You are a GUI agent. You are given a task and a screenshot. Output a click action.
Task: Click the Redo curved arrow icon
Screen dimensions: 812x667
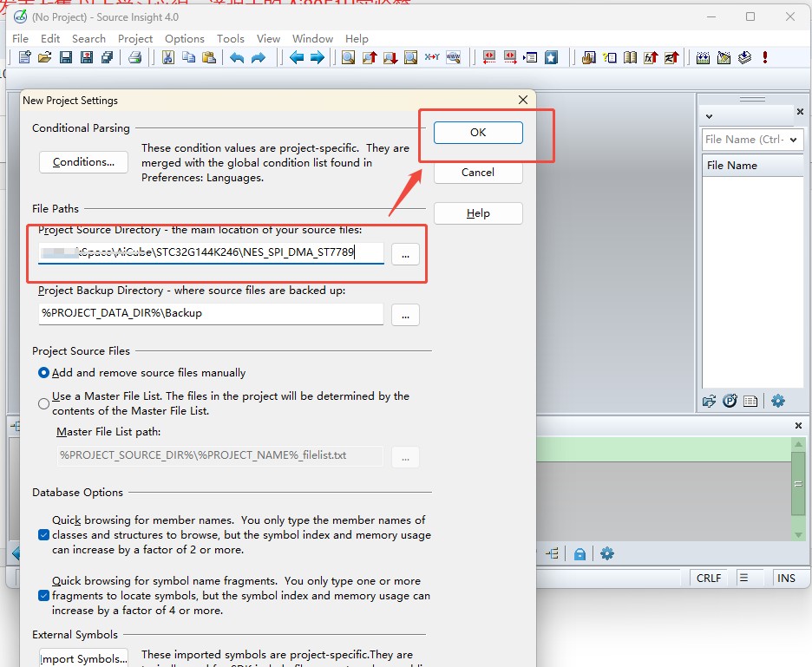click(x=258, y=57)
